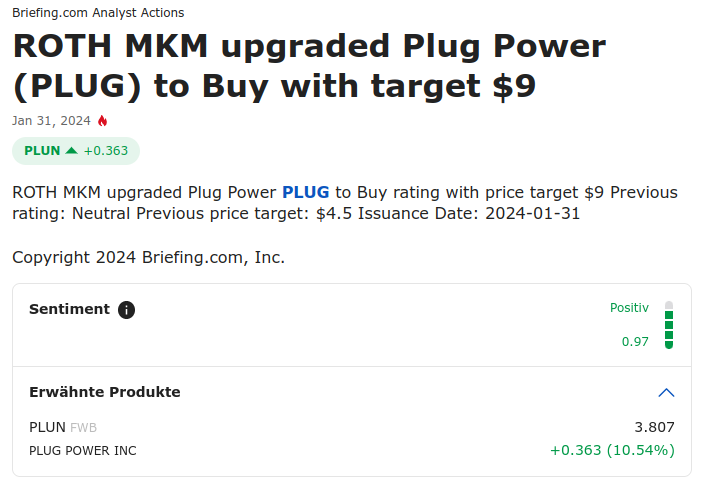Screen dimensions: 704x491
Task: Collapse the Erwähnte Produkte section chevron
Action: tap(666, 392)
